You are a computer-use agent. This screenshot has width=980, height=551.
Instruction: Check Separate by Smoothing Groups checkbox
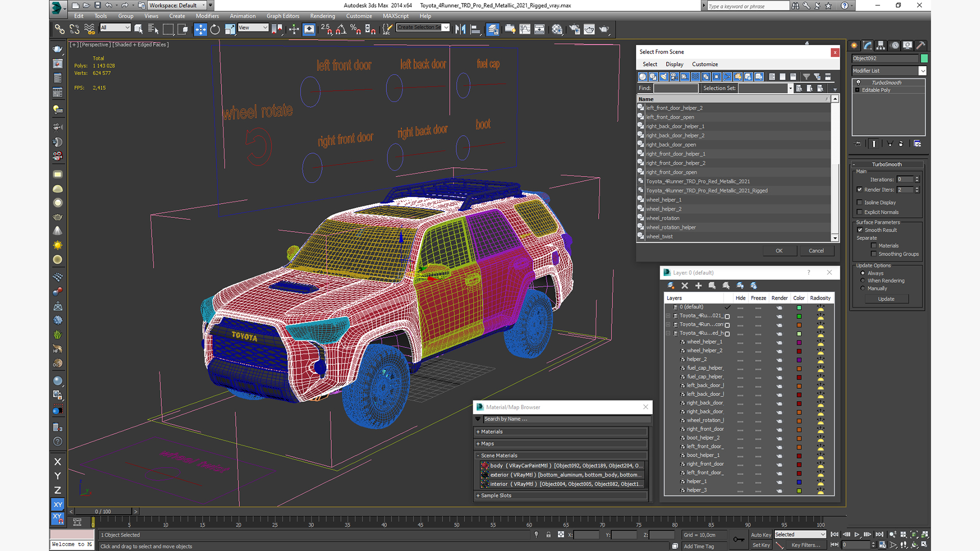point(874,254)
